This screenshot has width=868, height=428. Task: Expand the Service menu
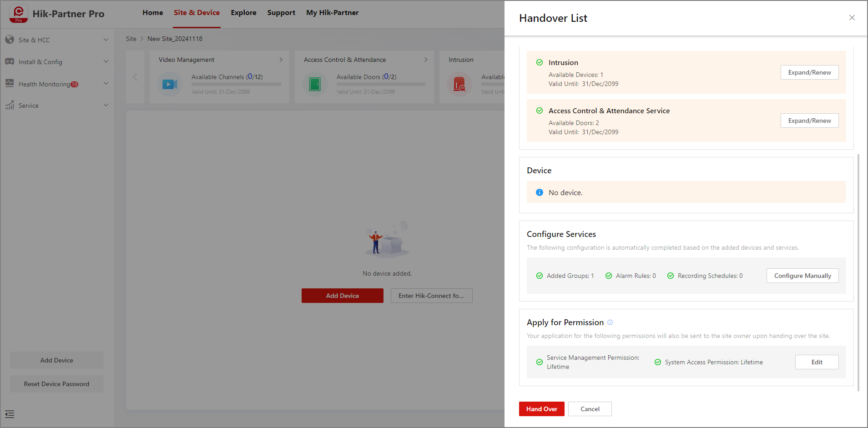(106, 105)
